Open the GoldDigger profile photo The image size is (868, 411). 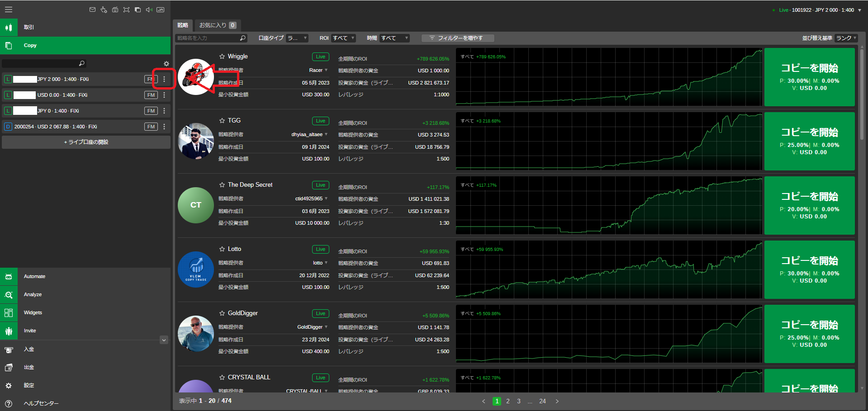[196, 334]
